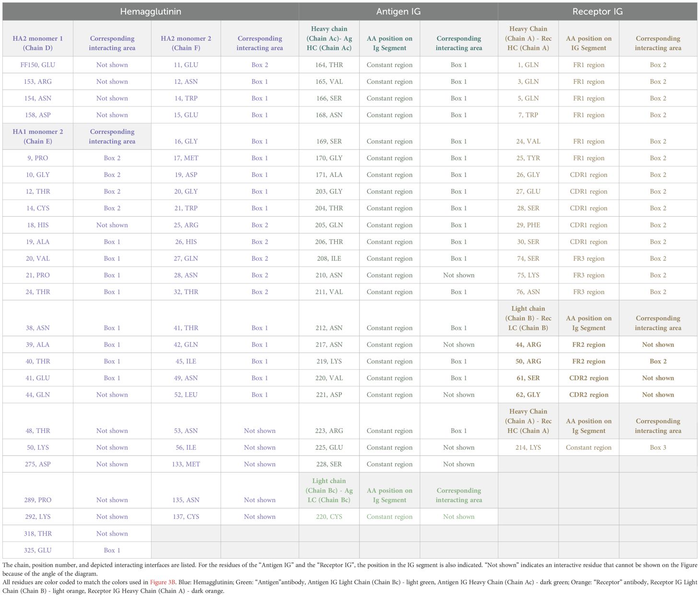Select the 208, ILE antigen residue
Image resolution: width=700 pixels, height=597 pixels.
[329, 258]
